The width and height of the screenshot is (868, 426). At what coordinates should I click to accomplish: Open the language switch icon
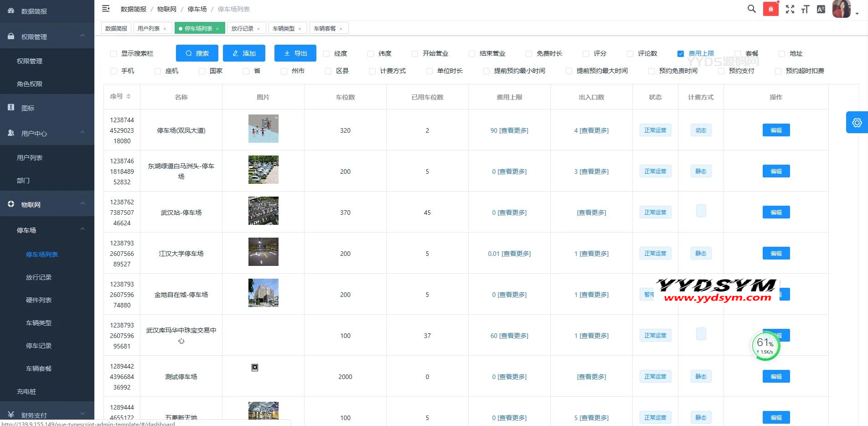[x=821, y=9]
